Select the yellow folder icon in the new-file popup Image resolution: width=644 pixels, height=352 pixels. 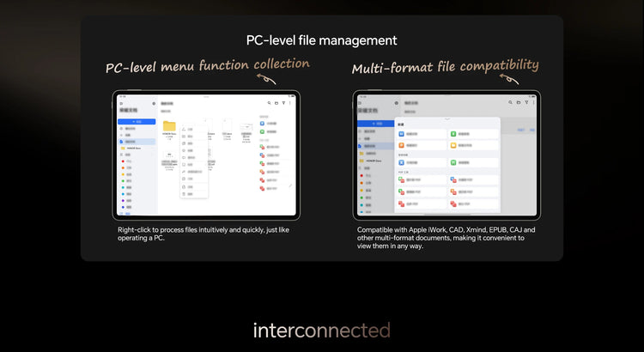point(453,146)
